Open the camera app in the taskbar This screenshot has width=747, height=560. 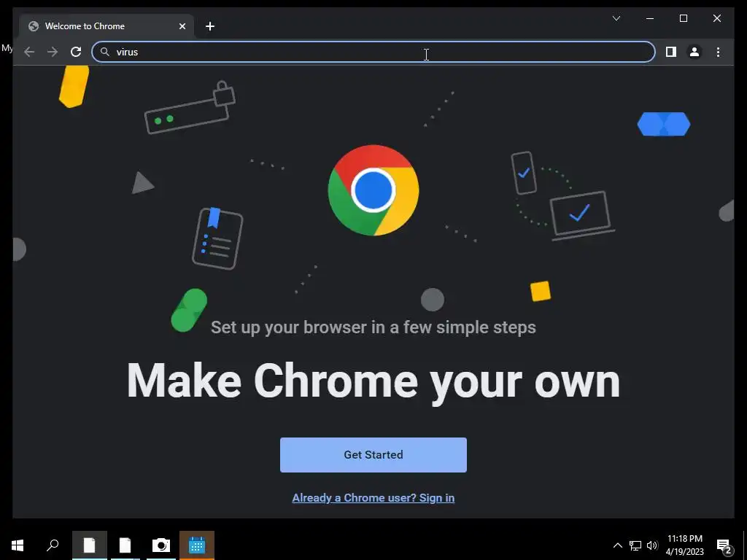point(161,545)
